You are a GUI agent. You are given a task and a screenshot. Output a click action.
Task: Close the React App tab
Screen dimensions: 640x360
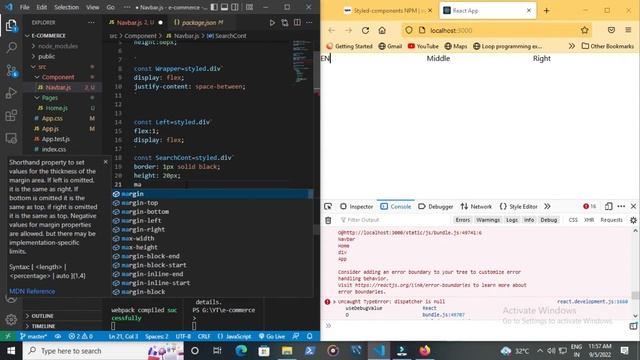529,11
